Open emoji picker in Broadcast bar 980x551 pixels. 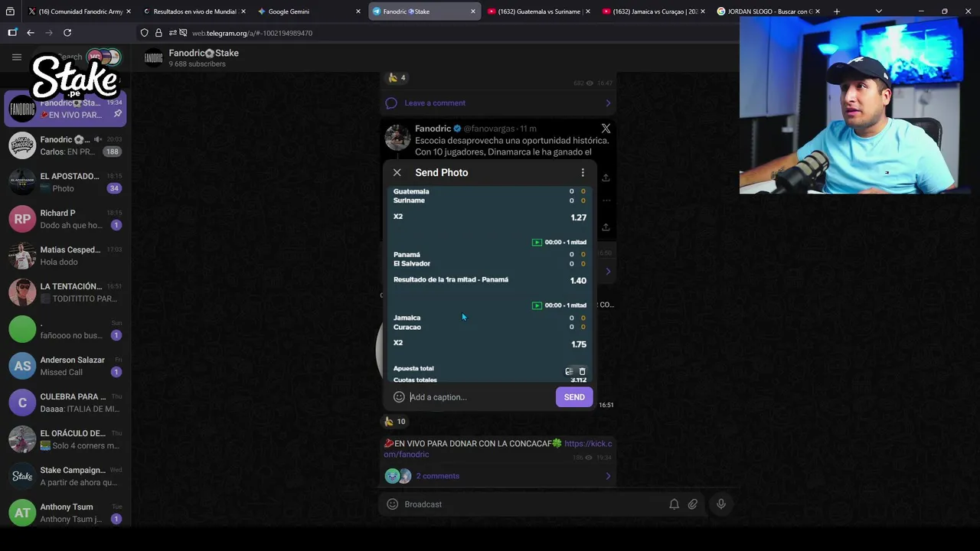[393, 504]
